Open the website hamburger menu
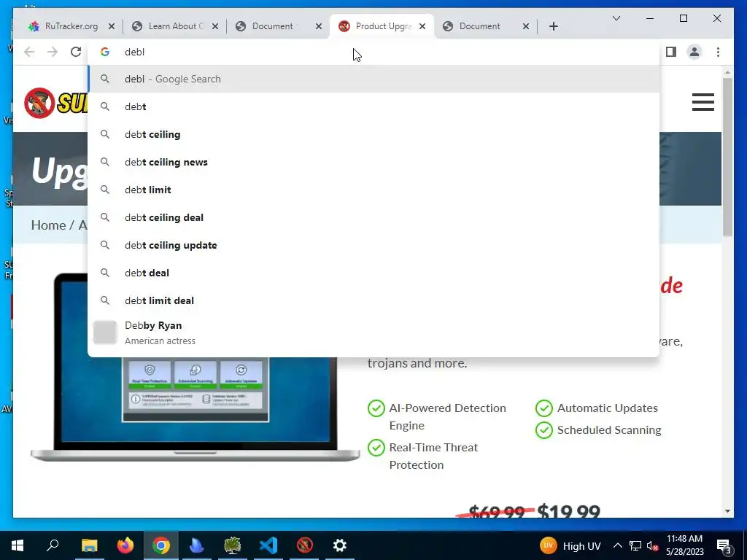Screen dimensions: 747x560 [x=703, y=102]
